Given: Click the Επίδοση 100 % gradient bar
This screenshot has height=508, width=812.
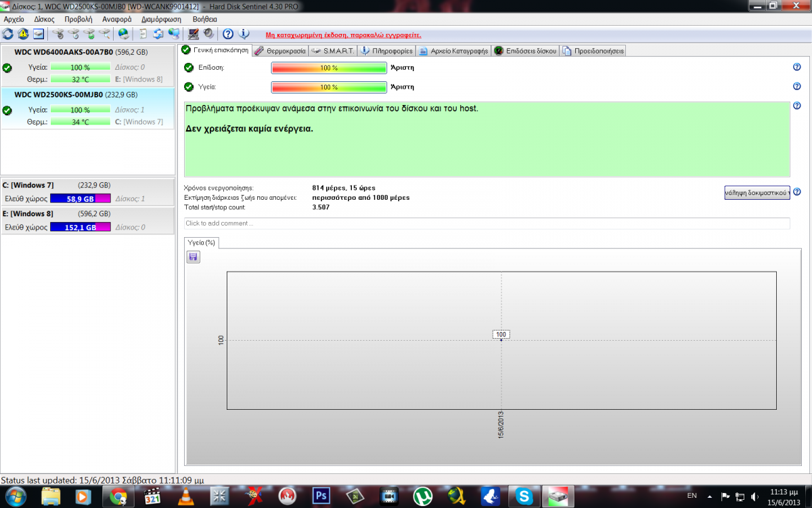Looking at the screenshot, I should 329,68.
